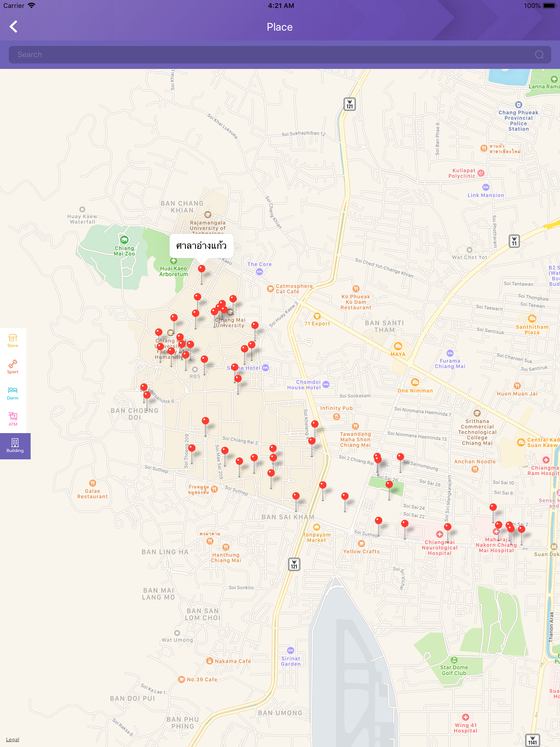Tap the Infinity Pub icon
This screenshot has width=560, height=747.
pyautogui.click(x=336, y=417)
